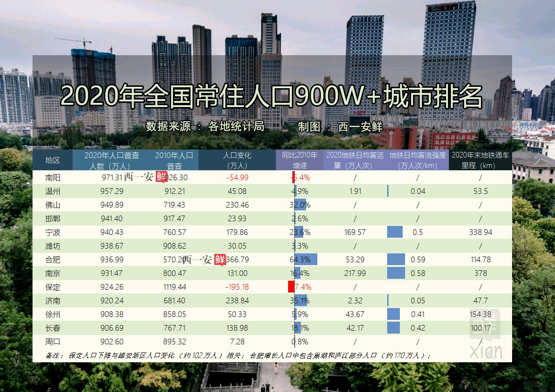The image size is (555, 392).
Task: Select the 2020地铁日均客运量 header
Action: (355, 160)
